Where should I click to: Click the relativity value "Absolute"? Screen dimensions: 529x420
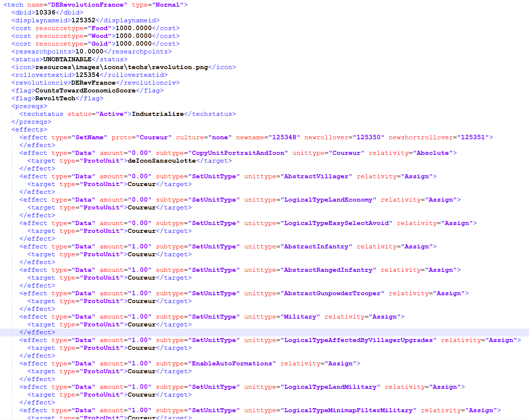coord(433,153)
